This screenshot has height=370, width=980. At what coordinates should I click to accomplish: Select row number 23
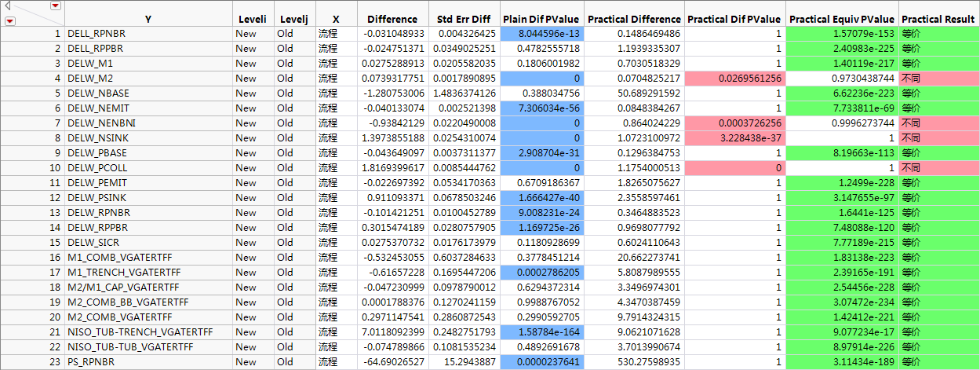coord(32,362)
